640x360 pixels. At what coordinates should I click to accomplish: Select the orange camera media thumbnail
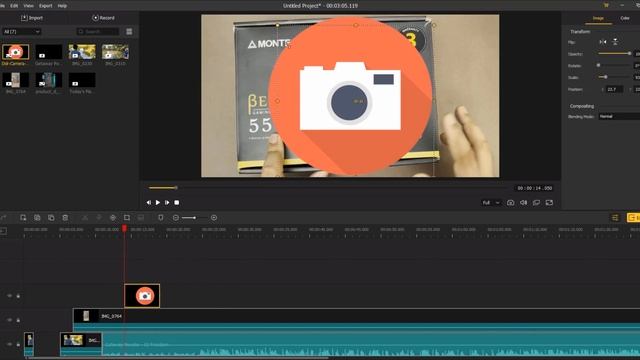[16, 52]
